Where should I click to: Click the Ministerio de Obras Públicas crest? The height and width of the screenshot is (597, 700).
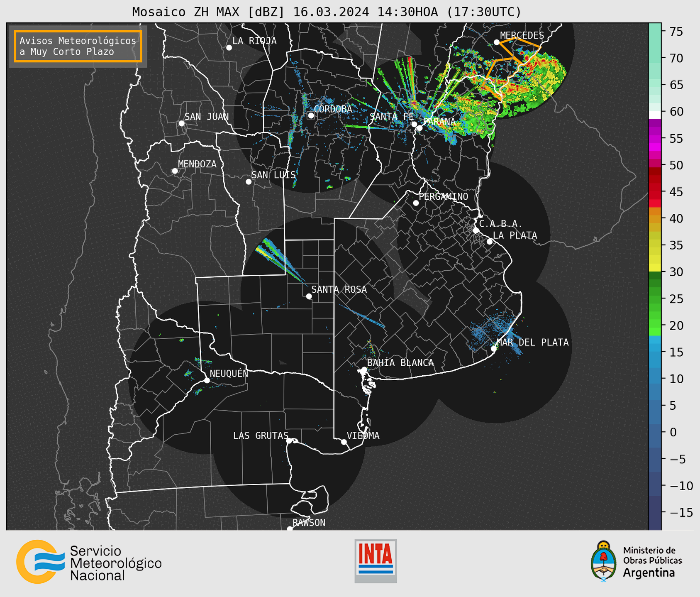603,561
